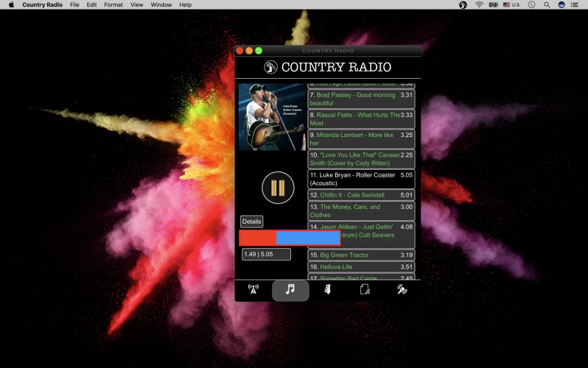Pause playback with the gold pause button

pyautogui.click(x=278, y=188)
